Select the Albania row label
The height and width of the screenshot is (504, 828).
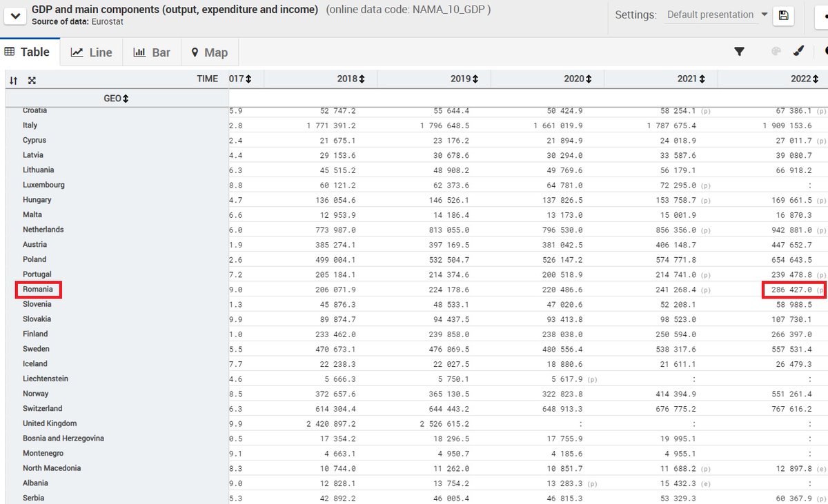35,483
